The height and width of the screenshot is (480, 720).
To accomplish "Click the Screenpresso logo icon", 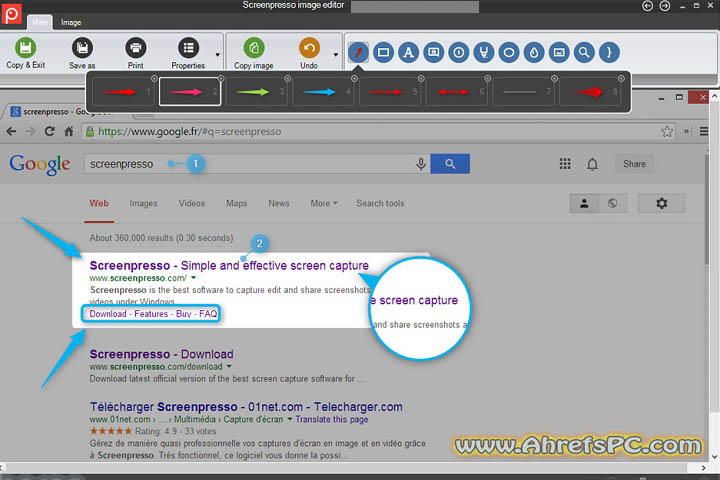I will click(11, 14).
